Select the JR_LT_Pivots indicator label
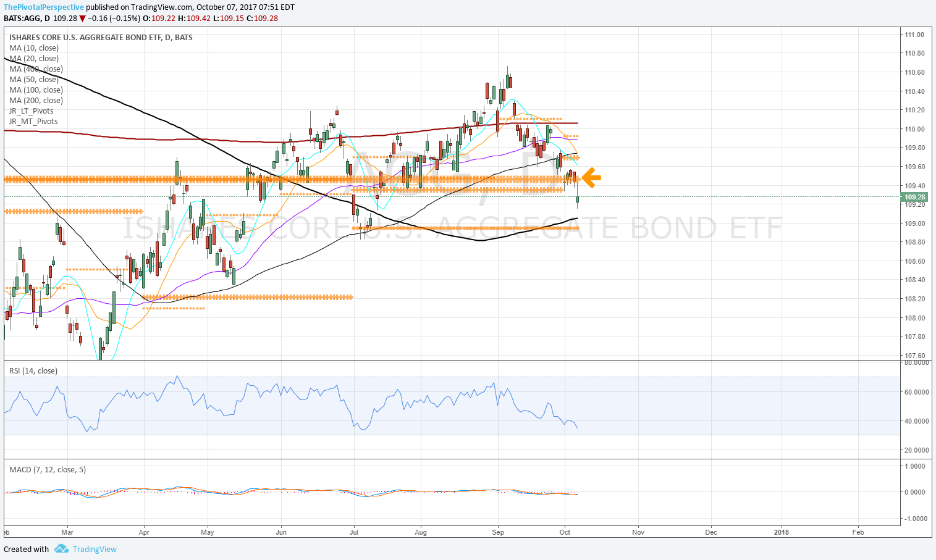The width and height of the screenshot is (936, 560). [32, 111]
